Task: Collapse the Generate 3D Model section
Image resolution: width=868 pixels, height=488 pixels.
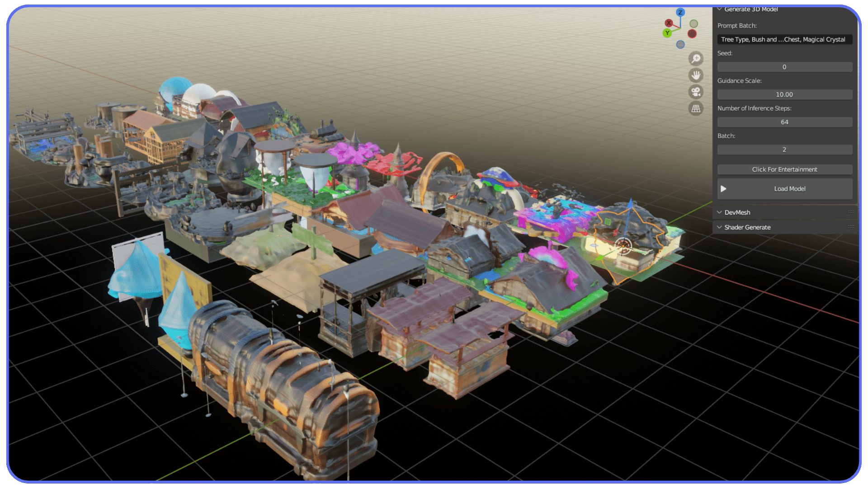Action: coord(720,9)
